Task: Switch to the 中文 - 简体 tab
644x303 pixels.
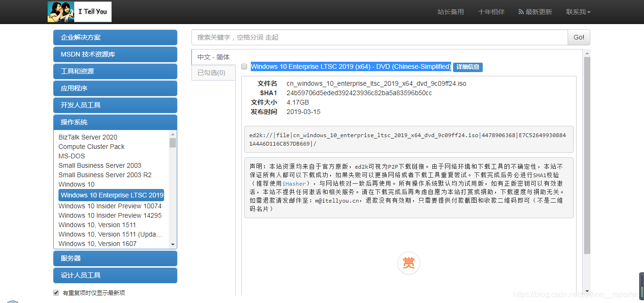Action: [x=214, y=57]
